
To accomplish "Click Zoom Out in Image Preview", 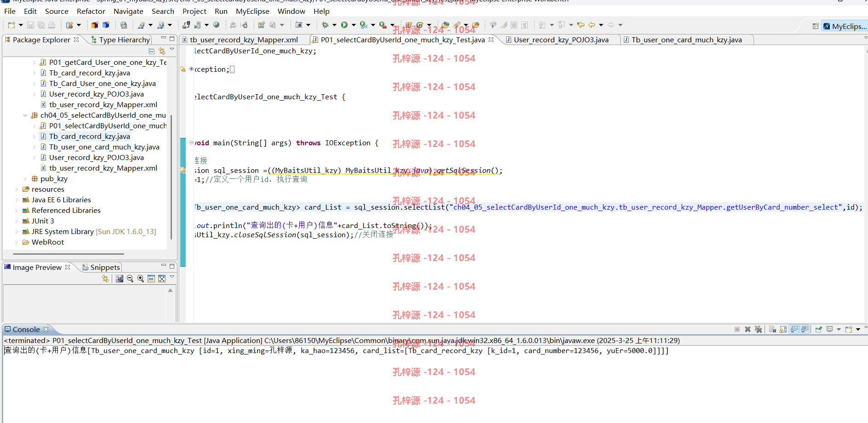I will click(130, 279).
